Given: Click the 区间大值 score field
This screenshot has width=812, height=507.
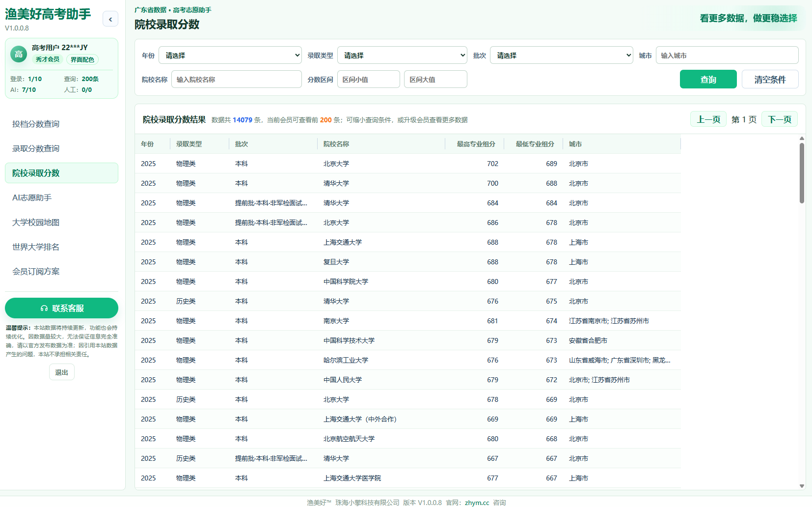Looking at the screenshot, I should coord(435,79).
